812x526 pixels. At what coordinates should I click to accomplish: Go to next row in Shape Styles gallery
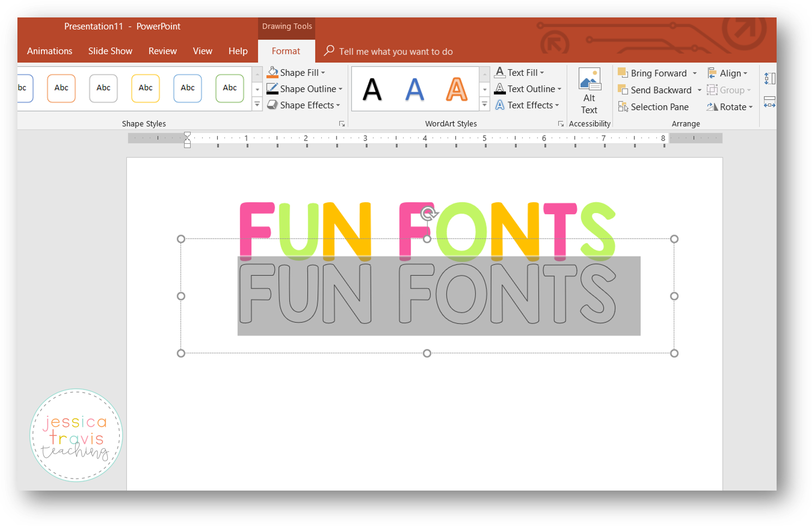coord(257,89)
